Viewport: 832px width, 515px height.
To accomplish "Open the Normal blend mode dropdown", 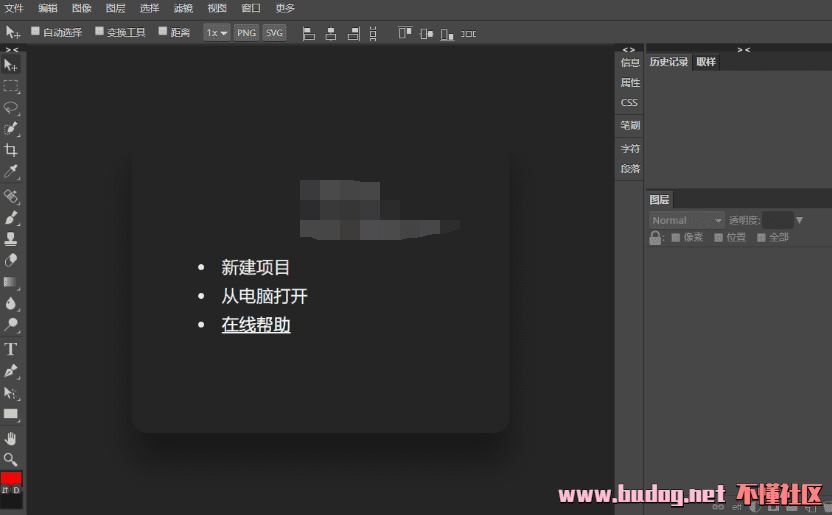I will coord(686,220).
